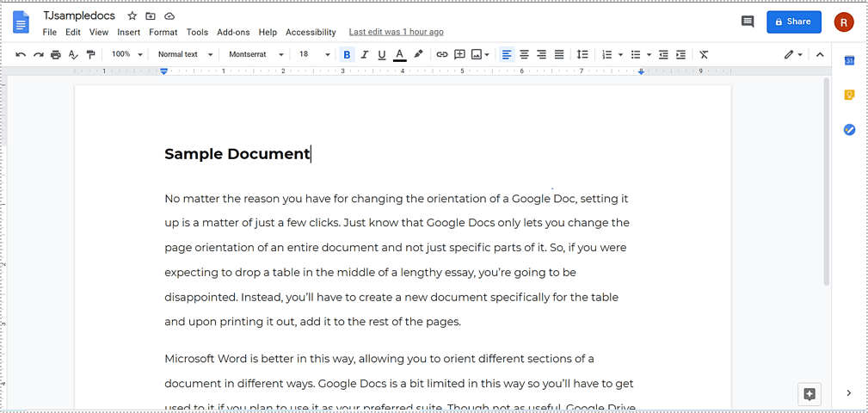This screenshot has width=868, height=413.
Task: Click the font size field showing 18
Action: pos(305,54)
